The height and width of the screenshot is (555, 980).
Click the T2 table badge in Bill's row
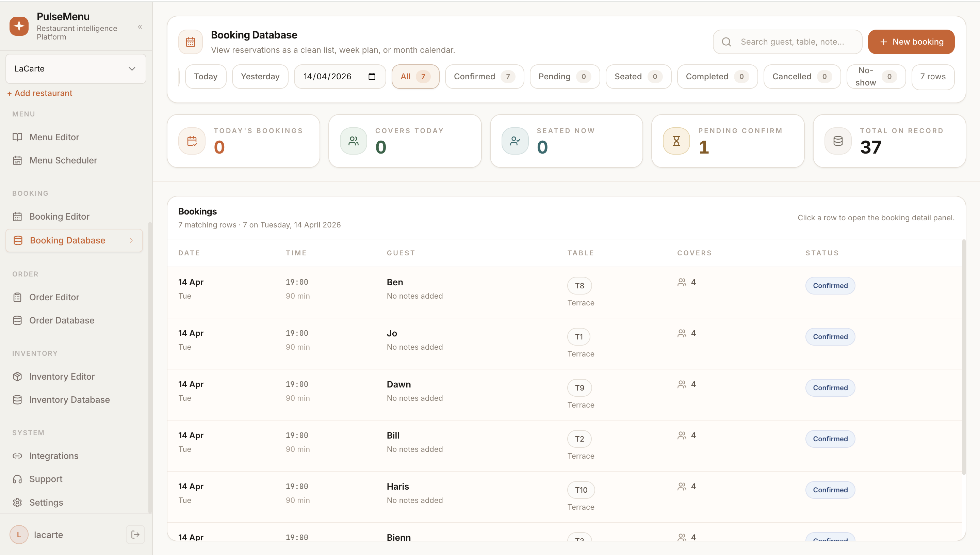[579, 439]
